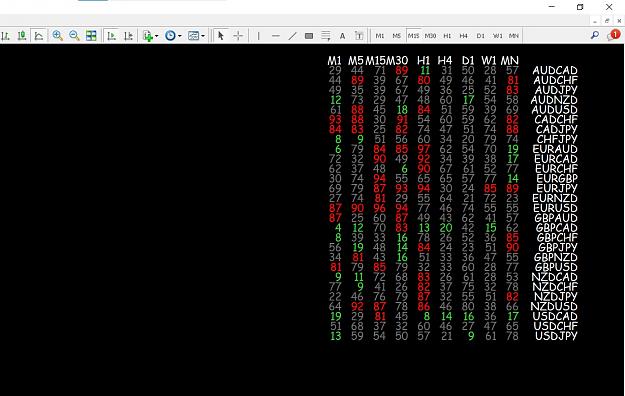Set toolbar timeframe to M30
The image size is (625, 396).
(430, 36)
